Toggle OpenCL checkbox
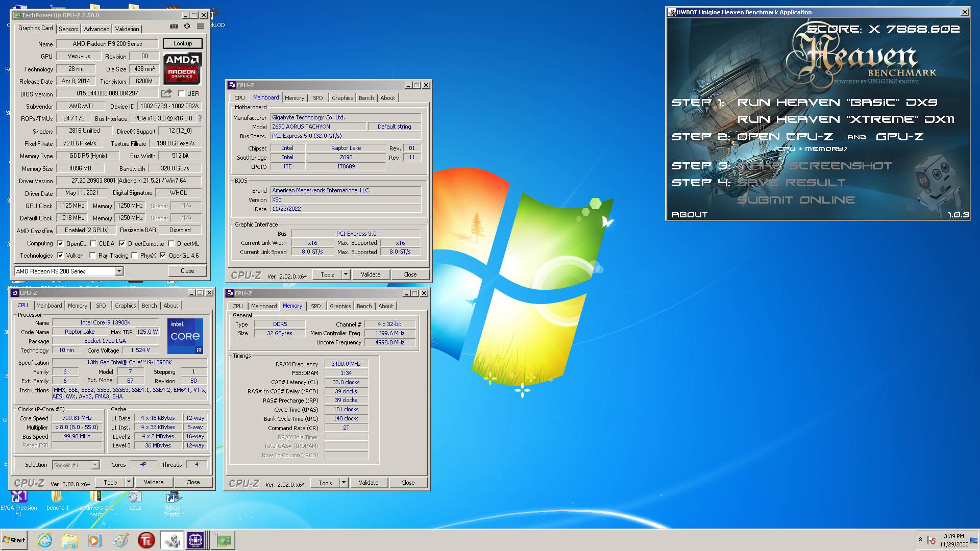Viewport: 980px width, 551px height. [60, 243]
